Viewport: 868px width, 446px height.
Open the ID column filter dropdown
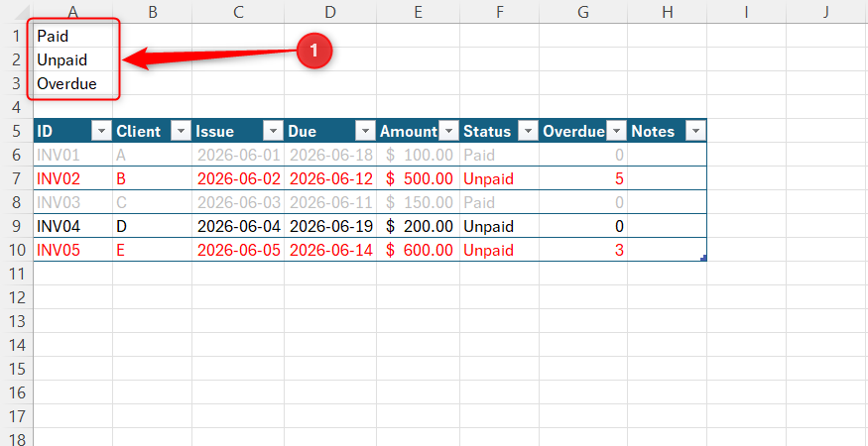102,131
